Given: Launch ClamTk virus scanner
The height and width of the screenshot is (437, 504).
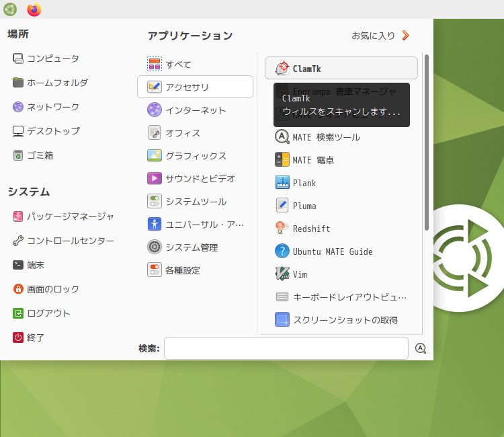Looking at the screenshot, I should [x=341, y=68].
